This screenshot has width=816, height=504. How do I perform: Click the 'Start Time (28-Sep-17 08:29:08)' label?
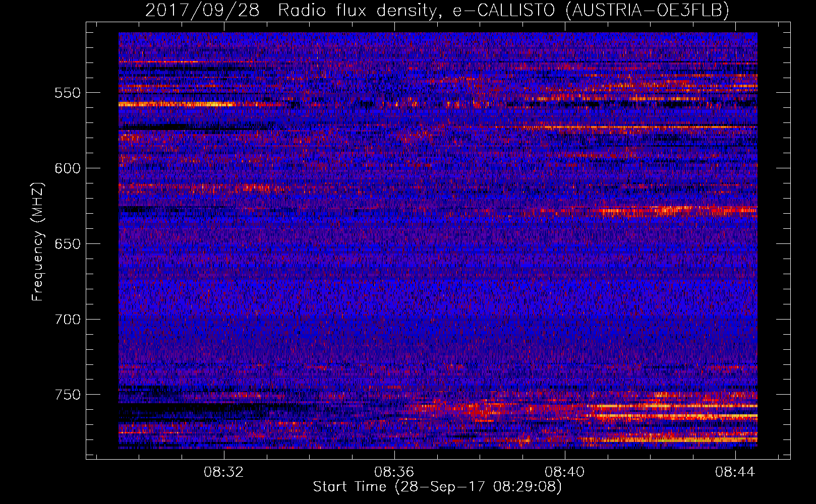[437, 487]
